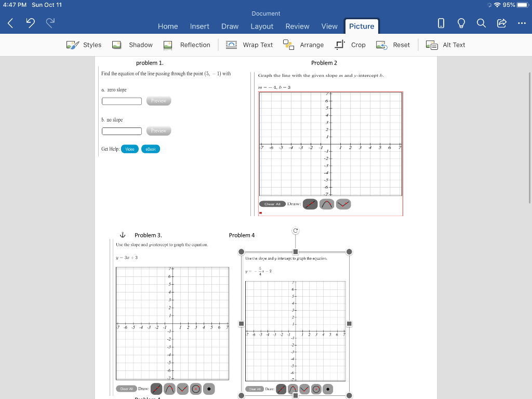Click Preview for zero slope answer
Viewport: 532px width, 399px height.
click(x=159, y=101)
